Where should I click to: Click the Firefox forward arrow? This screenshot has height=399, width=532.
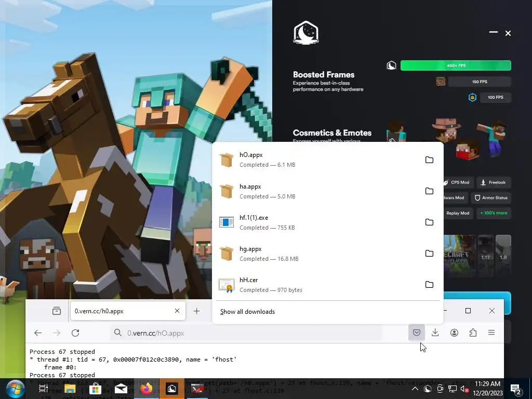57,333
